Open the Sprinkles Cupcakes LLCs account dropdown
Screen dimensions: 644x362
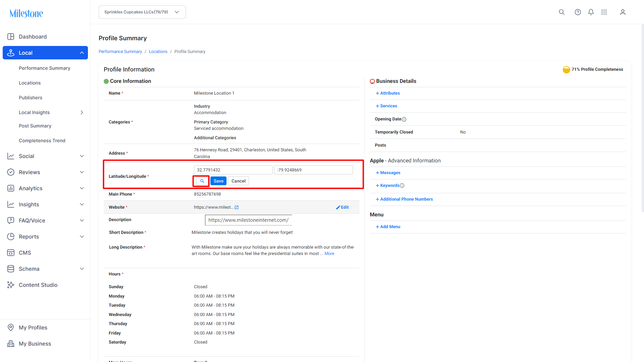tap(142, 12)
